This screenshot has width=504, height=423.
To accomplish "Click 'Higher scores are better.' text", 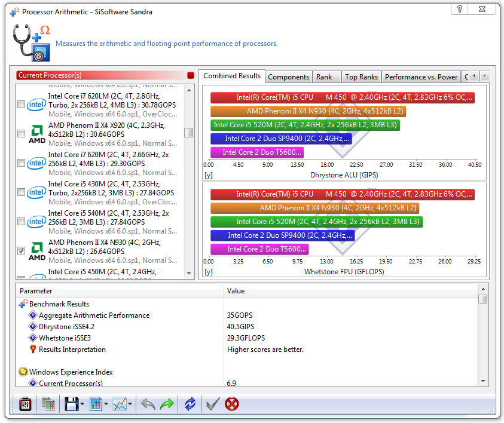I will [x=265, y=349].
